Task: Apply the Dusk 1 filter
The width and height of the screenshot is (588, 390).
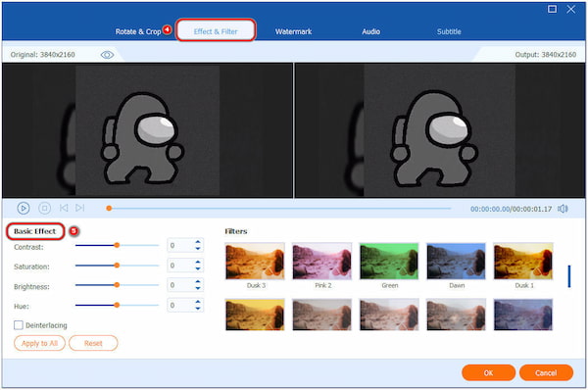Action: pyautogui.click(x=523, y=262)
